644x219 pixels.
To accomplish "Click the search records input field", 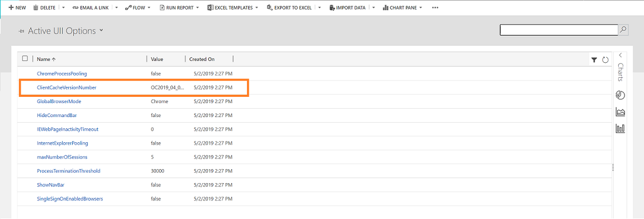I will (559, 30).
